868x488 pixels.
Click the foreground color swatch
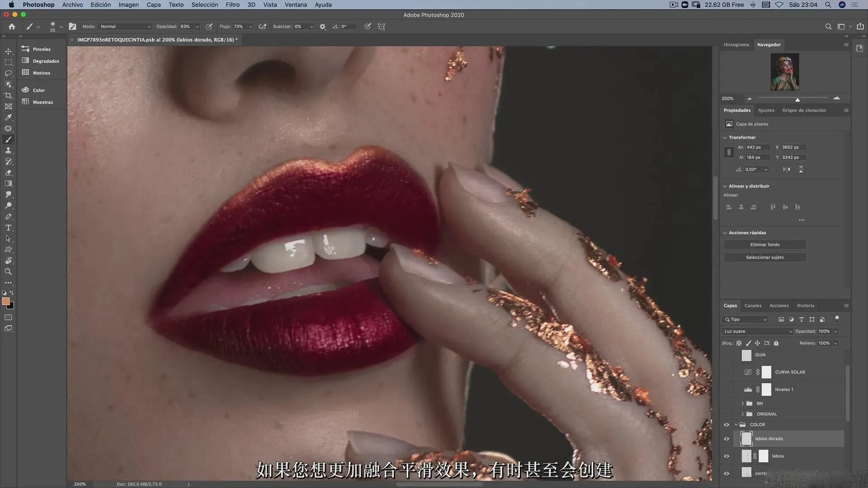click(6, 301)
